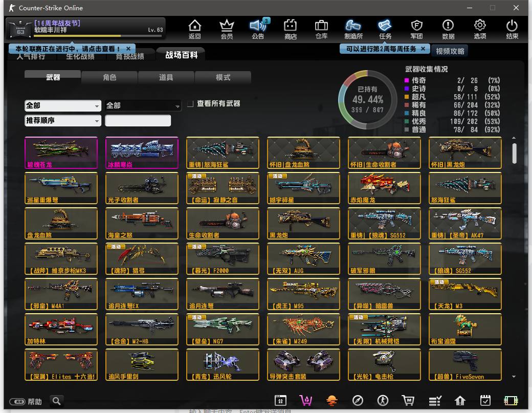Click the magnifier search icon at bottom
Image resolution: width=532 pixels, height=413 pixels.
57,401
